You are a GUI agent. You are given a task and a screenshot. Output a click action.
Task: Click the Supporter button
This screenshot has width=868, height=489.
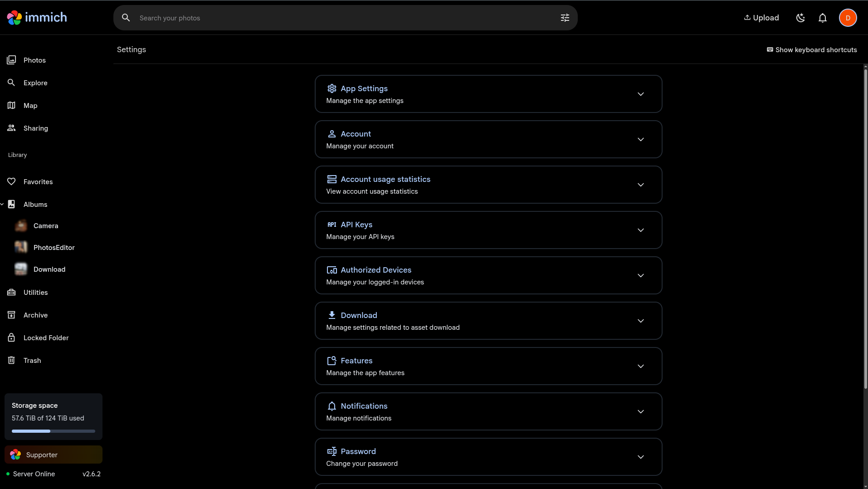pos(53,455)
